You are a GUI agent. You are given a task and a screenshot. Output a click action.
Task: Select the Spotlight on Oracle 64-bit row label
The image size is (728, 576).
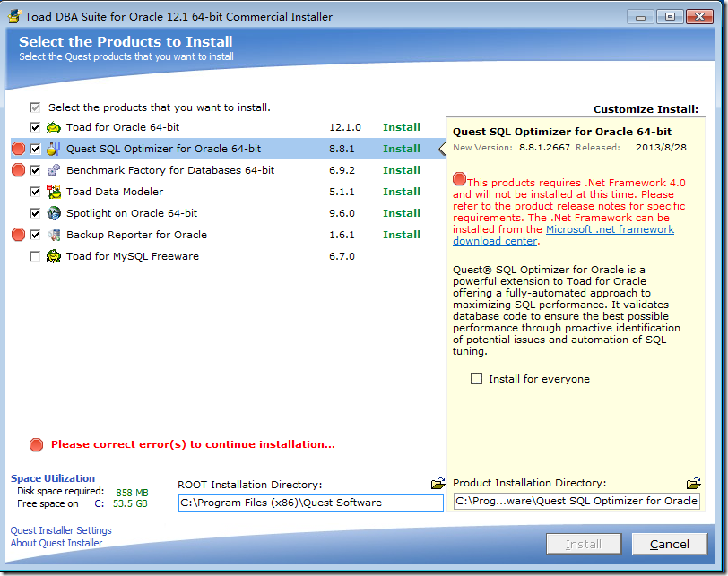132,213
